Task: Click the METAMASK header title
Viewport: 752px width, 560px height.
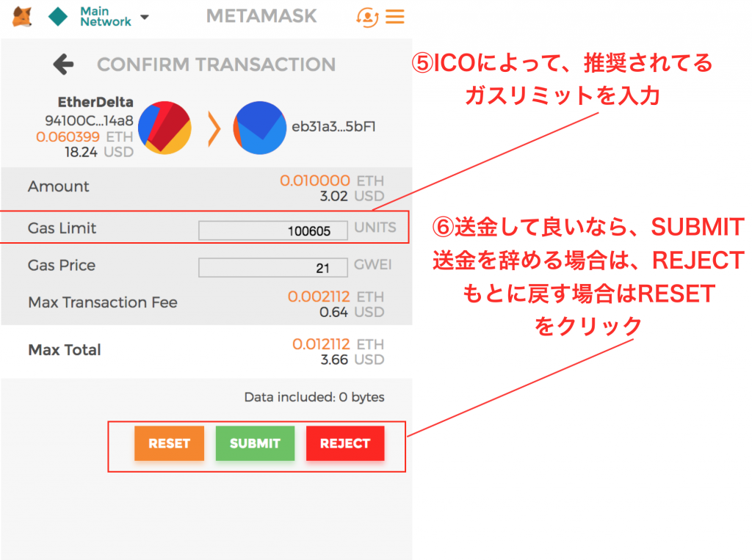Action: point(261,16)
